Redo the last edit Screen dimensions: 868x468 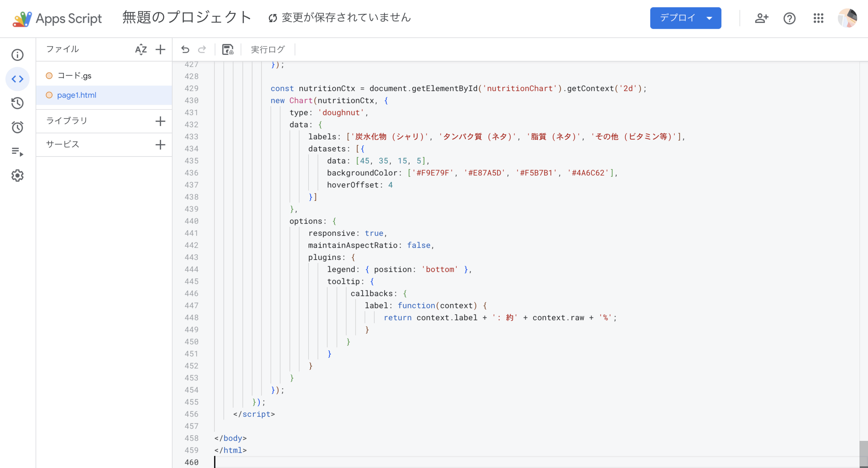202,49
